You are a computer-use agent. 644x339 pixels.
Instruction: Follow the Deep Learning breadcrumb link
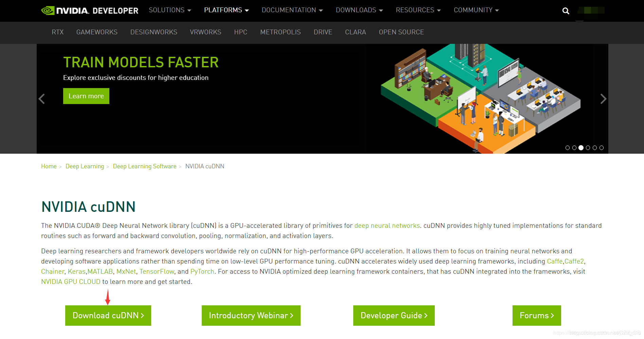pos(85,166)
